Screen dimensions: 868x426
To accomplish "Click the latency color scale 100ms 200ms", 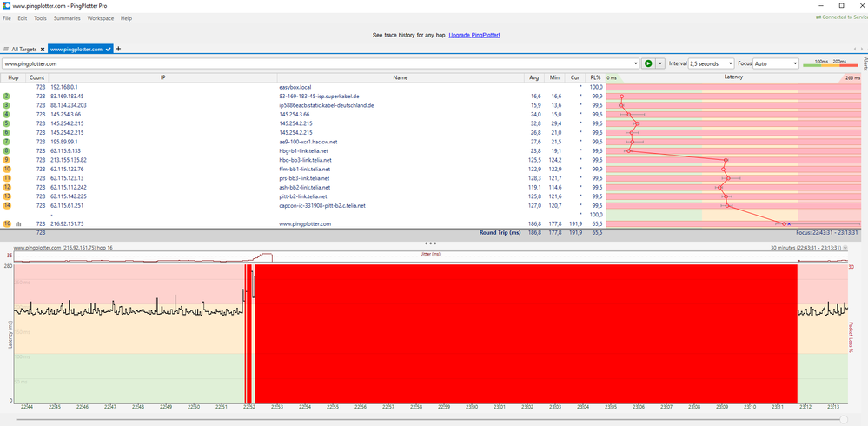I will tap(831, 63).
